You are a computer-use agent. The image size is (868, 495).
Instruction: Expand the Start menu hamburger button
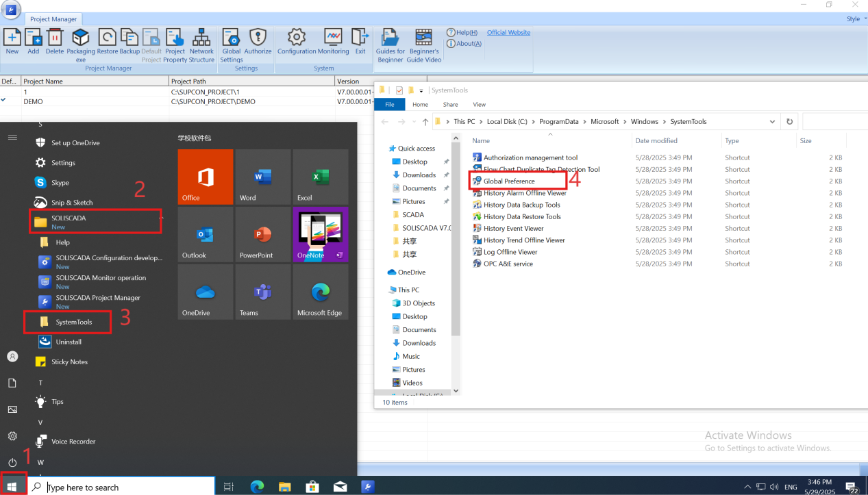tap(12, 137)
